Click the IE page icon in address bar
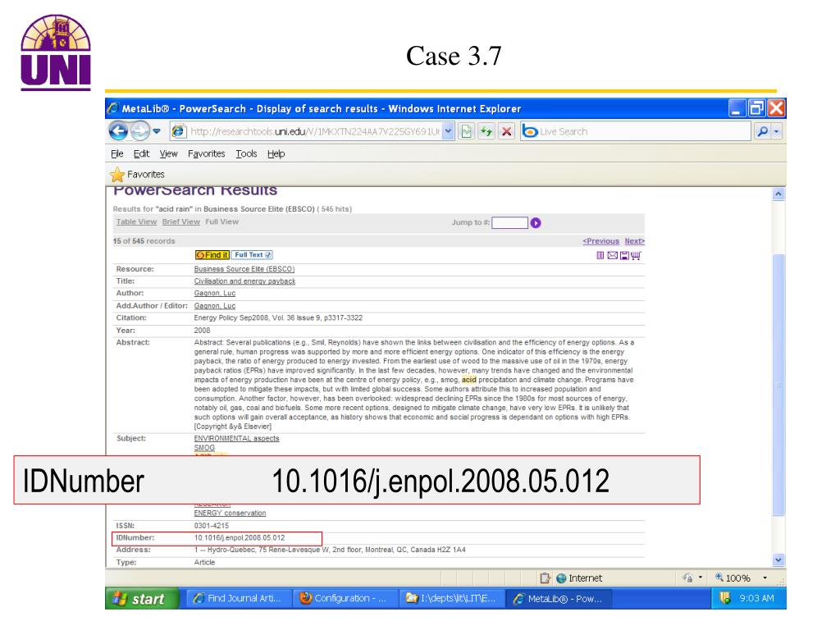The image size is (840, 630). [x=179, y=131]
